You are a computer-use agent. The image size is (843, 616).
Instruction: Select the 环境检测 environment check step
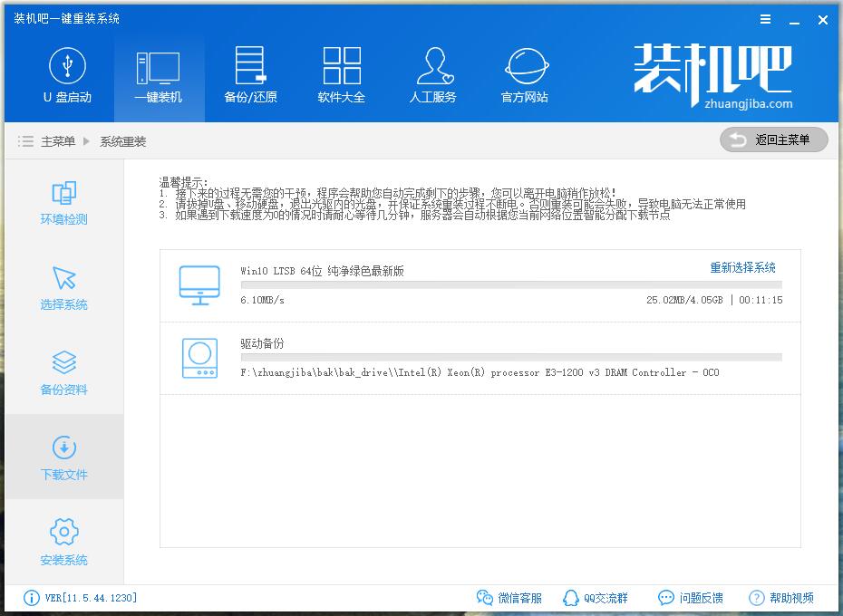(x=64, y=203)
